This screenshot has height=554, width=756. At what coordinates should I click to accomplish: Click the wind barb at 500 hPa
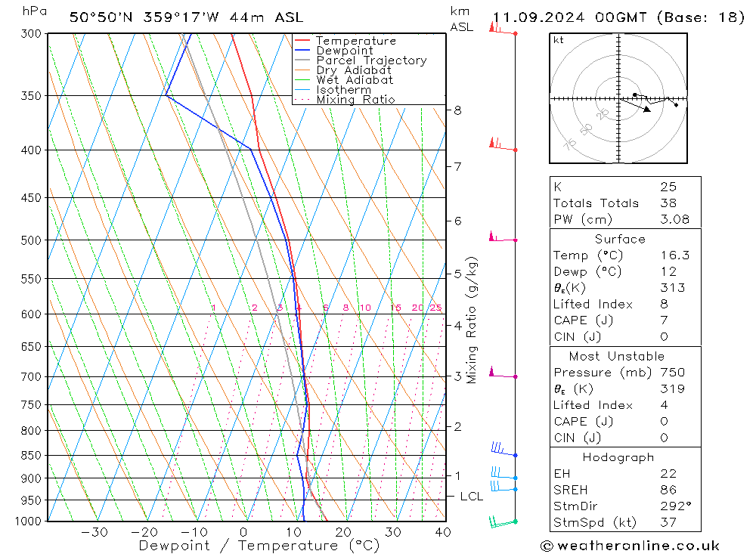pos(503,237)
